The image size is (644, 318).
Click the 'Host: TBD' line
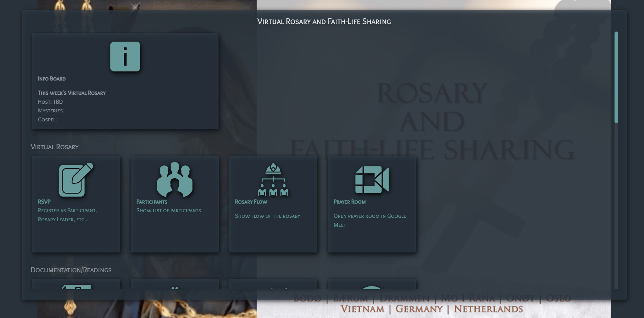[50, 102]
